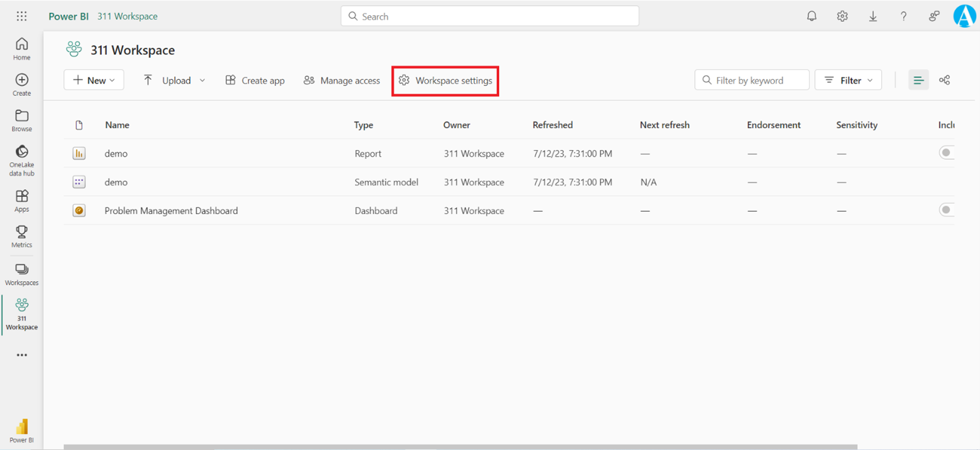The image size is (980, 450).
Task: Expand the Upload dropdown chevron
Action: tap(202, 80)
